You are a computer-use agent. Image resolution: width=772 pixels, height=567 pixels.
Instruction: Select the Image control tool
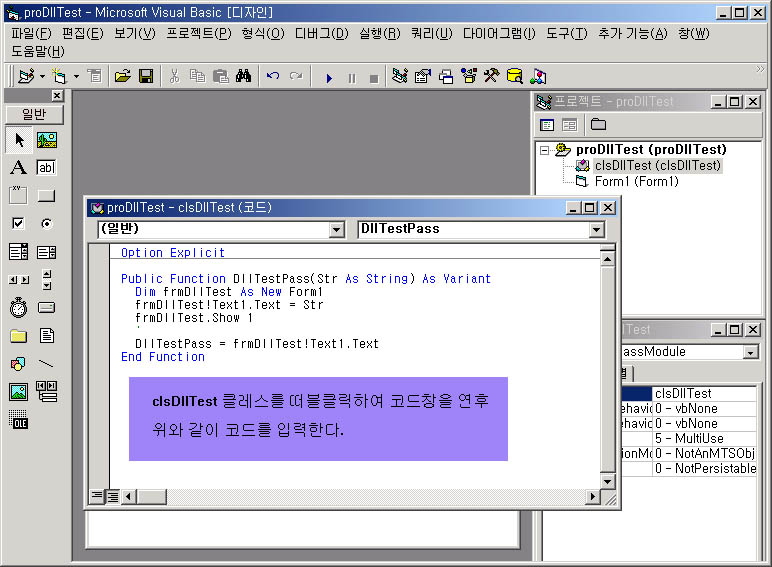(19, 392)
